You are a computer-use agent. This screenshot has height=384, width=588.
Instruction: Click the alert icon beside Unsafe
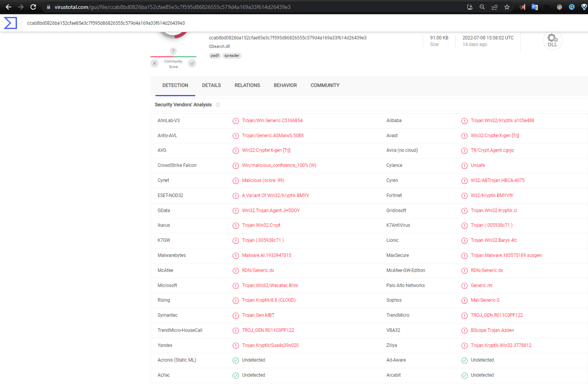pyautogui.click(x=465, y=166)
